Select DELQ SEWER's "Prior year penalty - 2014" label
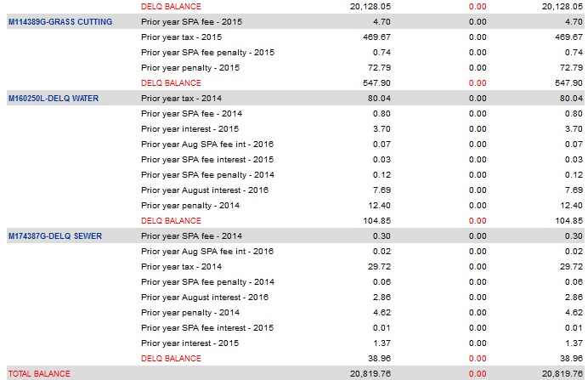This screenshot has height=380, width=588. coord(190,312)
